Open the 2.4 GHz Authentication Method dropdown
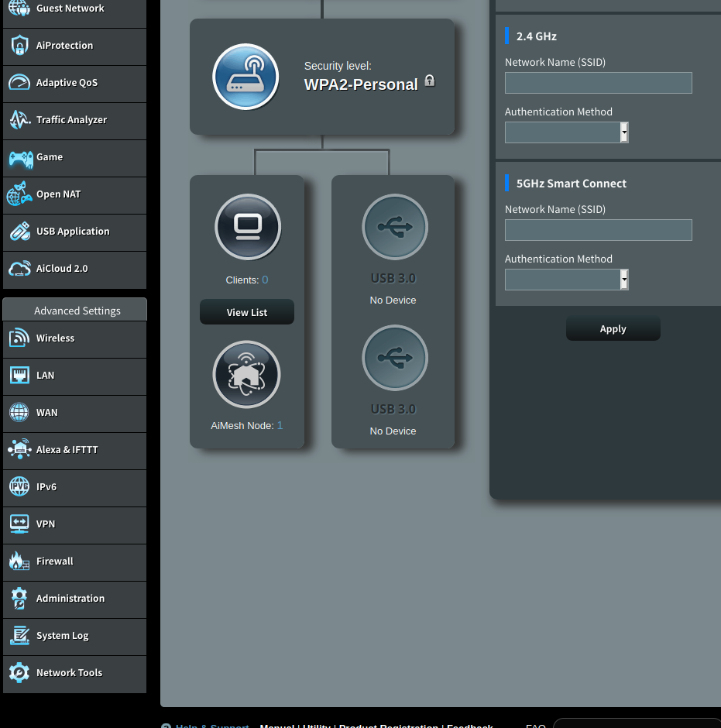Image resolution: width=721 pixels, height=728 pixels. (x=566, y=132)
